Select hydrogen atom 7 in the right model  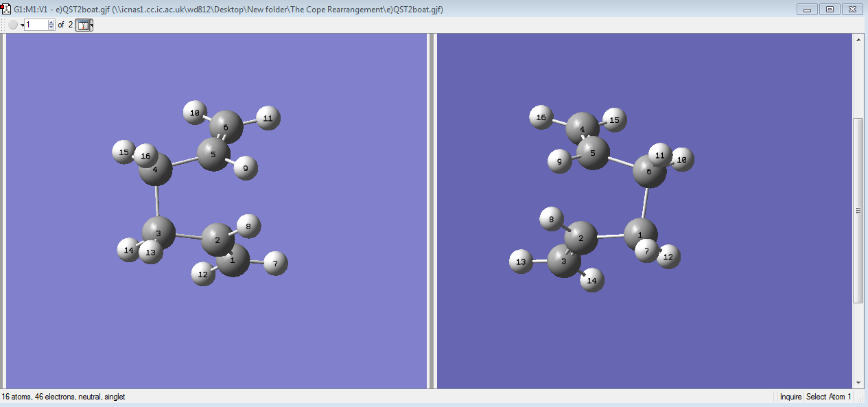point(646,251)
